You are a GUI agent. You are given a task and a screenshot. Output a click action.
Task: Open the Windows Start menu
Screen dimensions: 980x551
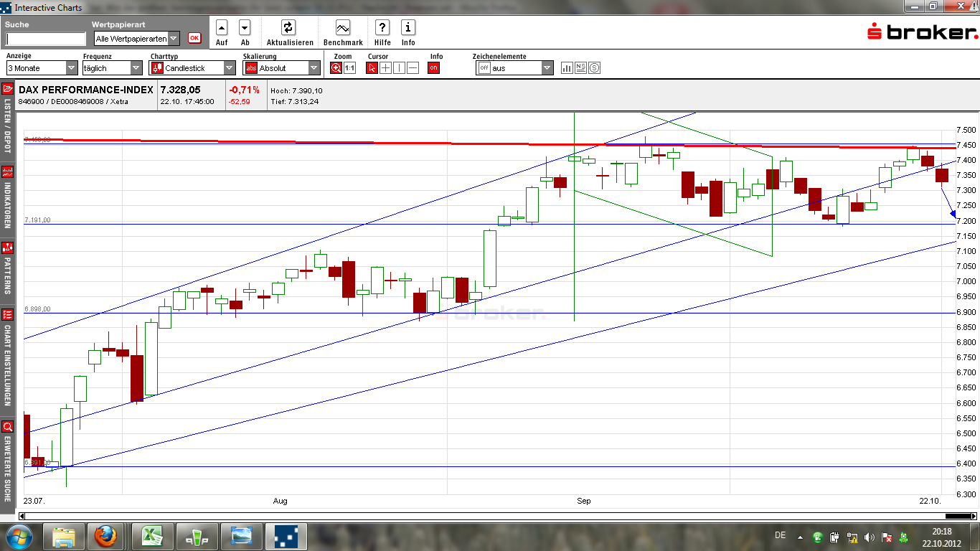19,537
